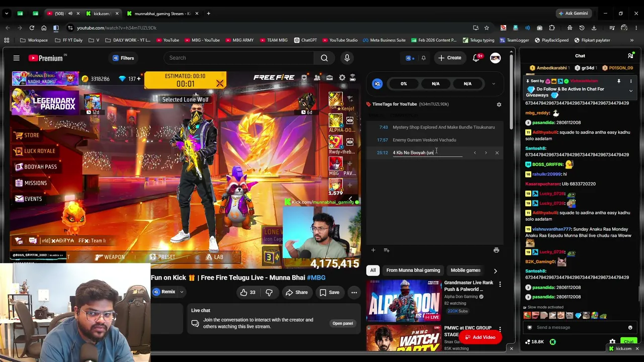Unpin the pinned chat message
Screen dimensions: 644x362
click(619, 81)
